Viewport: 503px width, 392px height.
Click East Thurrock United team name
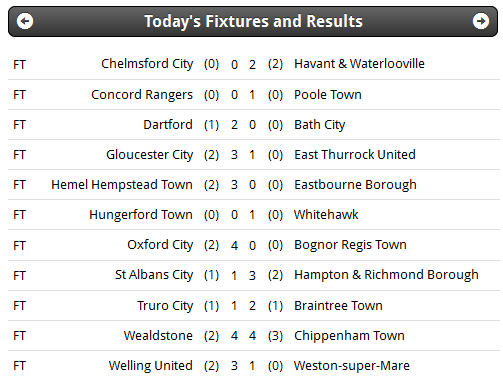pyautogui.click(x=355, y=155)
